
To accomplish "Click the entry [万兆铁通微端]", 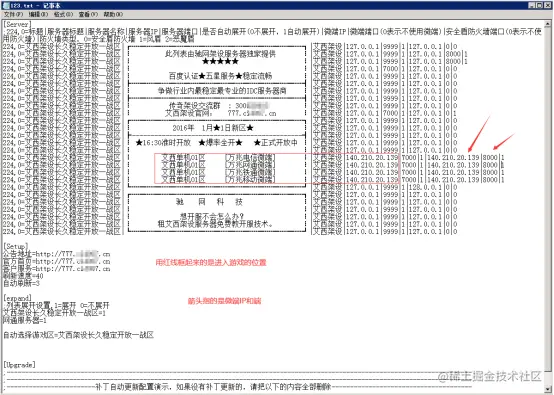I will pos(250,172).
